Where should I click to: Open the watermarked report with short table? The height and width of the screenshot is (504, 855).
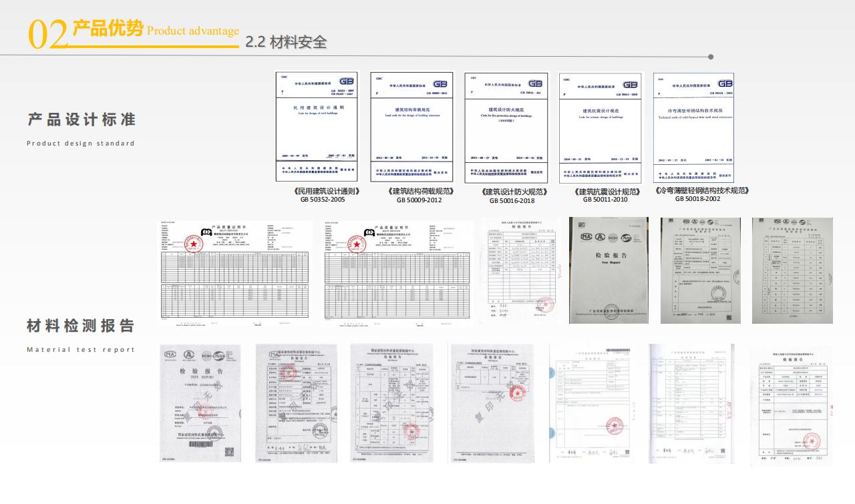tap(492, 403)
